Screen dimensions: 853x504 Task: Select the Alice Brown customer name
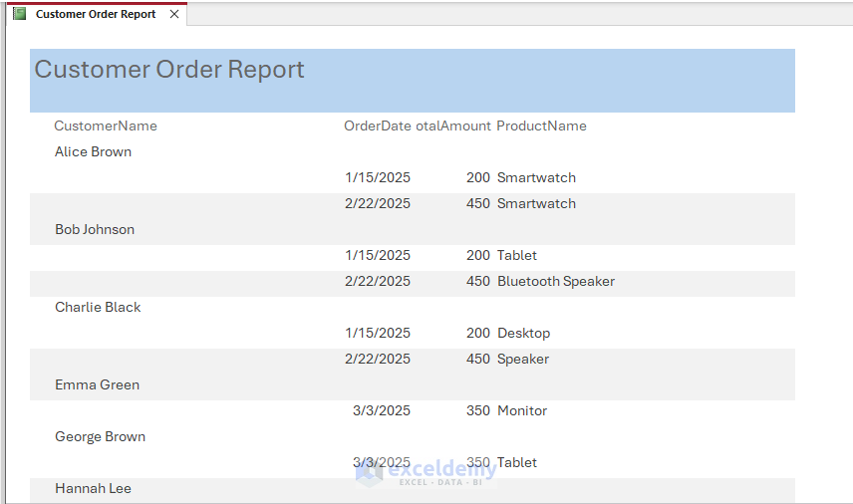pyautogui.click(x=94, y=151)
